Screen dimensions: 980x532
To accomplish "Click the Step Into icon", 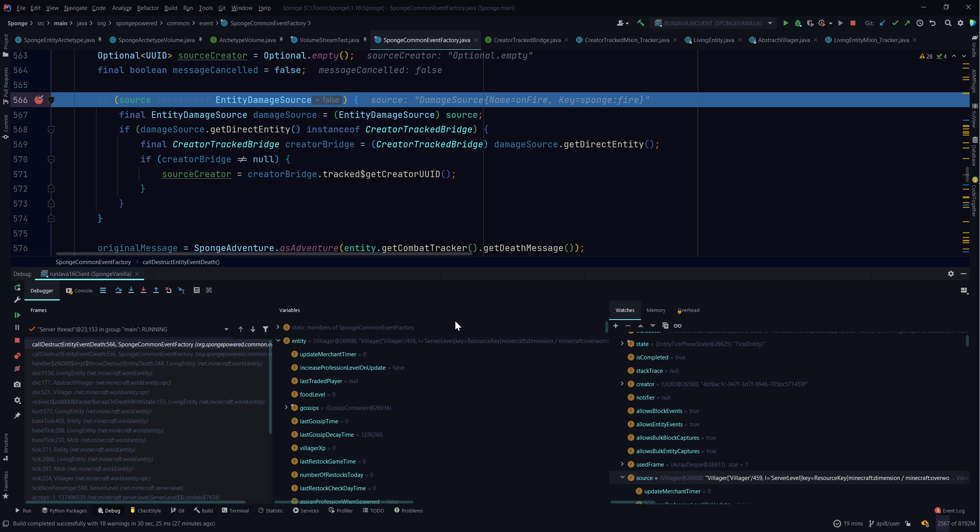I will [x=131, y=290].
